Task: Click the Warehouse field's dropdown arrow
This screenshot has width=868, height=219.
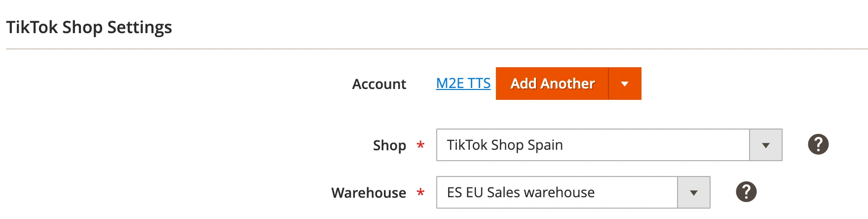Action: 694,192
